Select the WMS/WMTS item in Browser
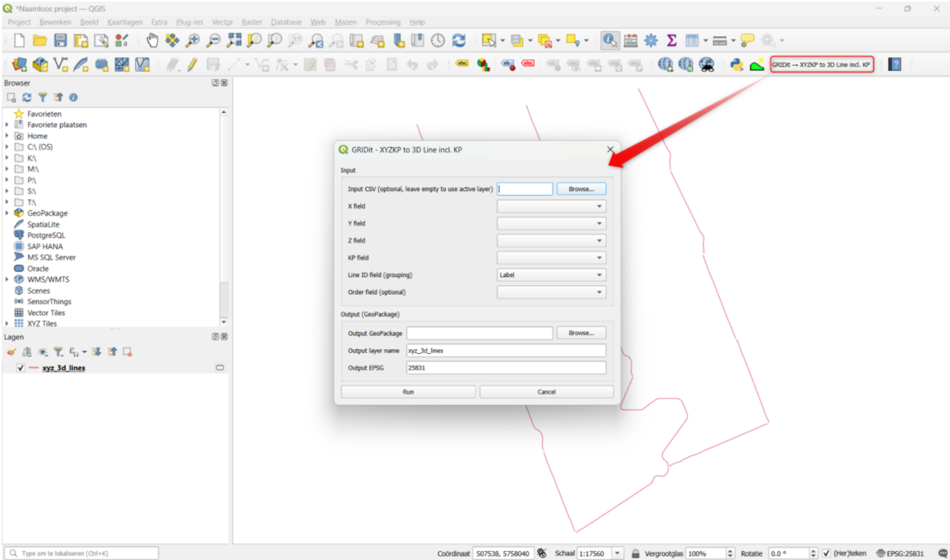Screen dimensions: 950x560 coord(48,279)
